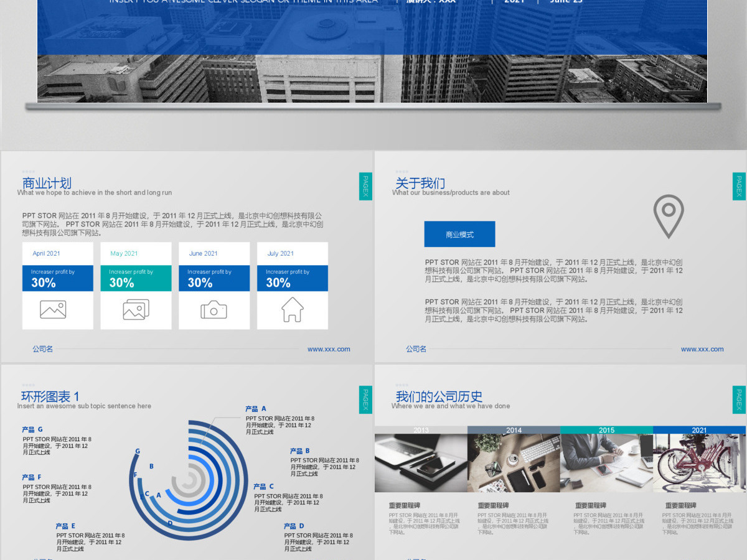747x560 pixels.
Task: Click 重要里程碑 heading under the 2015 photo
Action: point(590,506)
